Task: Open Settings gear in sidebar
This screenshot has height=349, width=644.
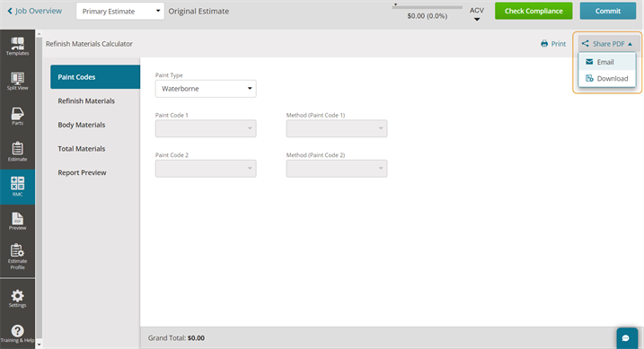Action: click(17, 299)
